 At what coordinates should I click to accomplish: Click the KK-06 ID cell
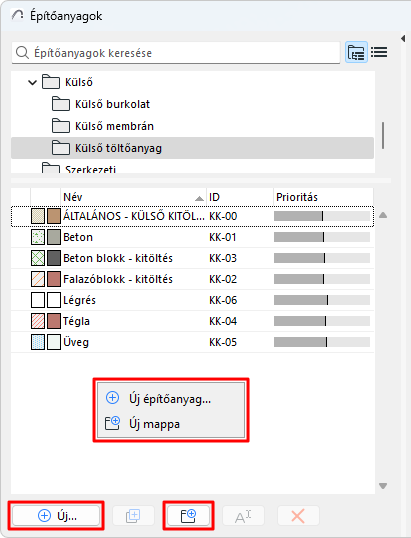pos(223,300)
